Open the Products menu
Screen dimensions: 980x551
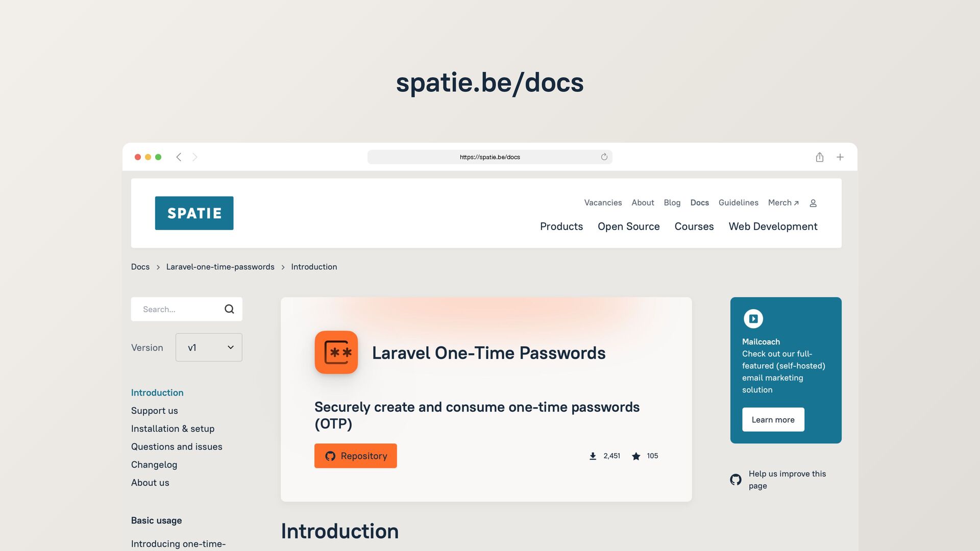click(561, 227)
